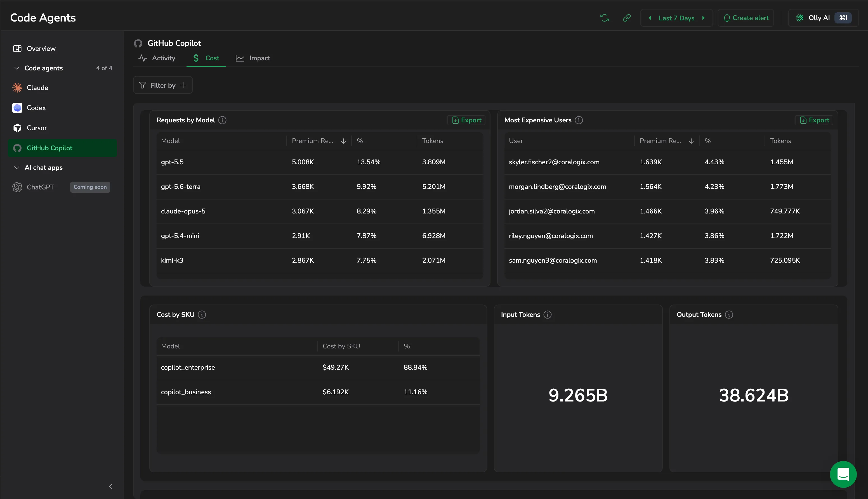The image size is (868, 499).
Task: Go to next time range arrow
Action: click(703, 18)
